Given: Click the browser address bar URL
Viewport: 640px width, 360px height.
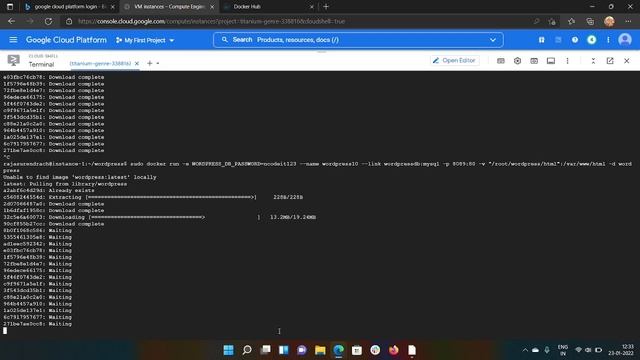Looking at the screenshot, I should pos(211,21).
